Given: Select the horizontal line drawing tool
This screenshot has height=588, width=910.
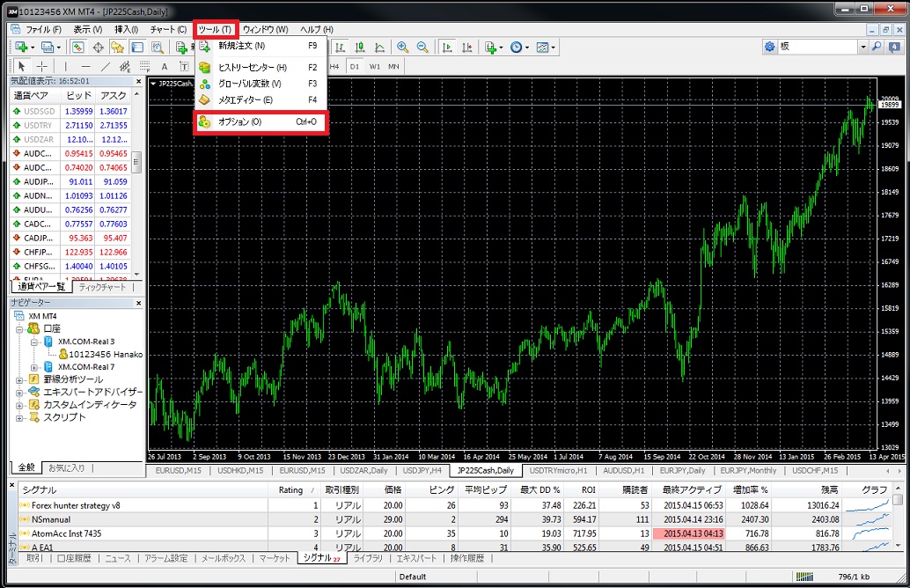Looking at the screenshot, I should tap(86, 66).
